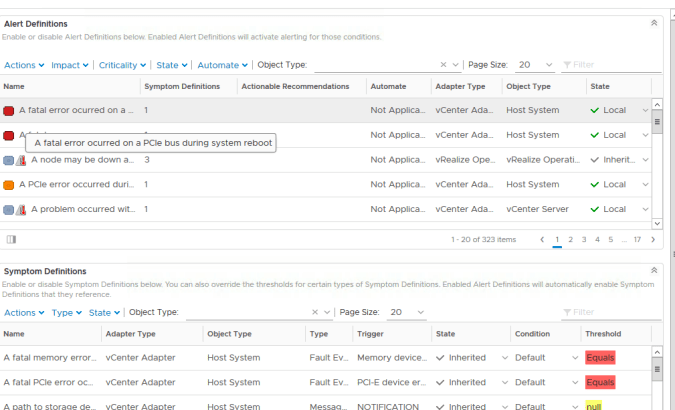Go to page 3 of alert list
675x410 pixels.
[x=584, y=240]
